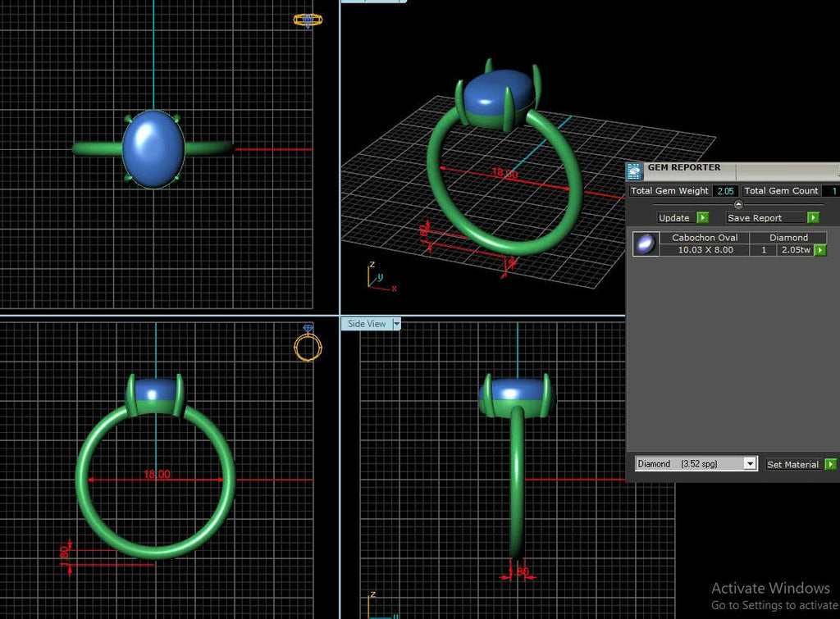Click the Diamond column header in gem list
Image resolution: width=840 pixels, height=619 pixels.
point(788,237)
